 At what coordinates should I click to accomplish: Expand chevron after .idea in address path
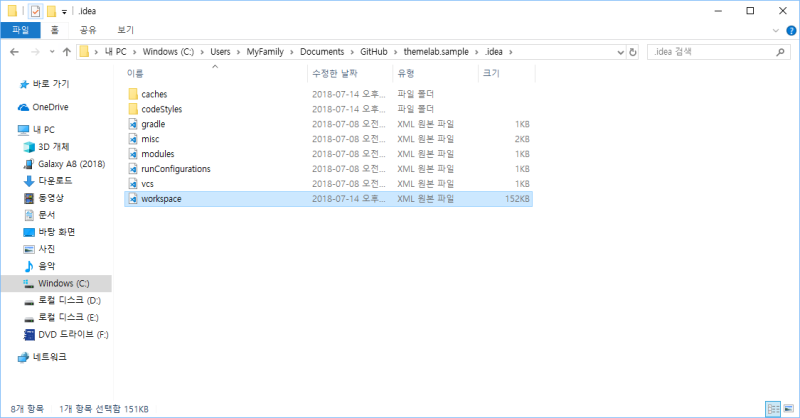click(510, 52)
